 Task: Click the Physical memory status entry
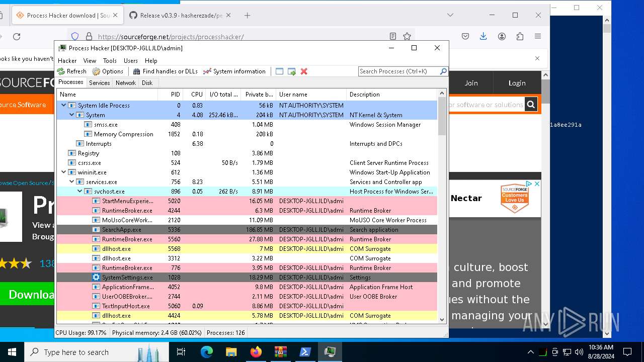[156, 333]
